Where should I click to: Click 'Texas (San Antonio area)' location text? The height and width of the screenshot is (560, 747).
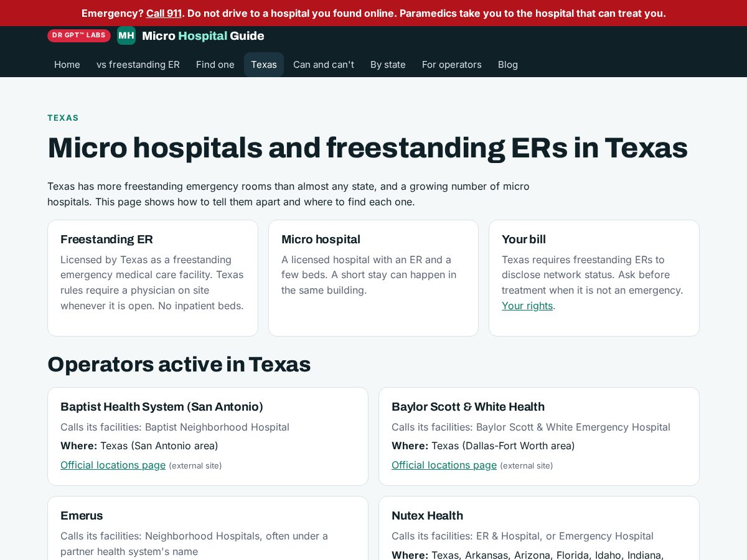click(159, 446)
